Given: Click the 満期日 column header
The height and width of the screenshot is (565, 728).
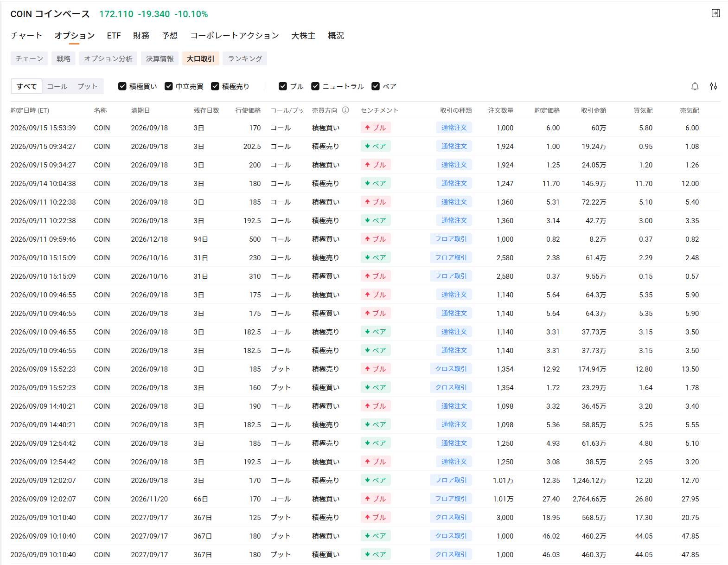Looking at the screenshot, I should coord(140,110).
